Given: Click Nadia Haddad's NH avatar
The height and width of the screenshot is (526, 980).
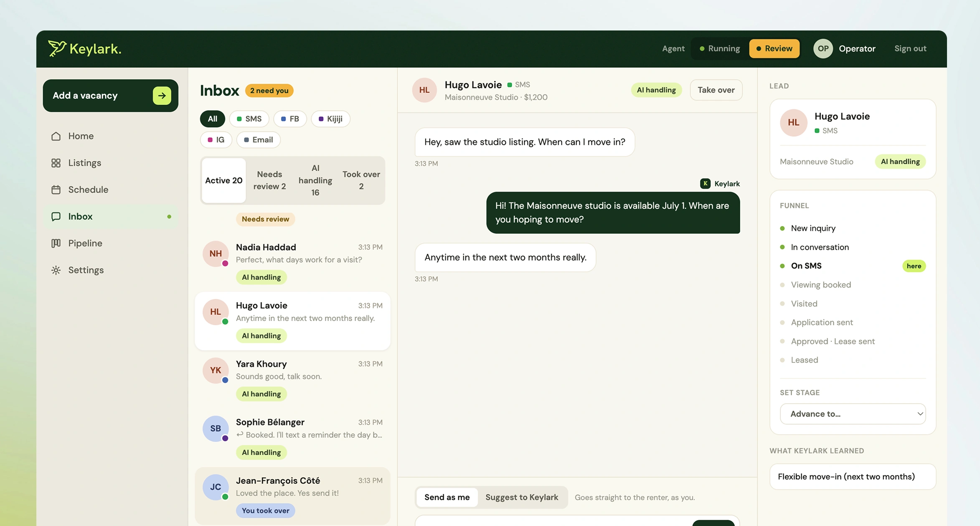Looking at the screenshot, I should 216,253.
